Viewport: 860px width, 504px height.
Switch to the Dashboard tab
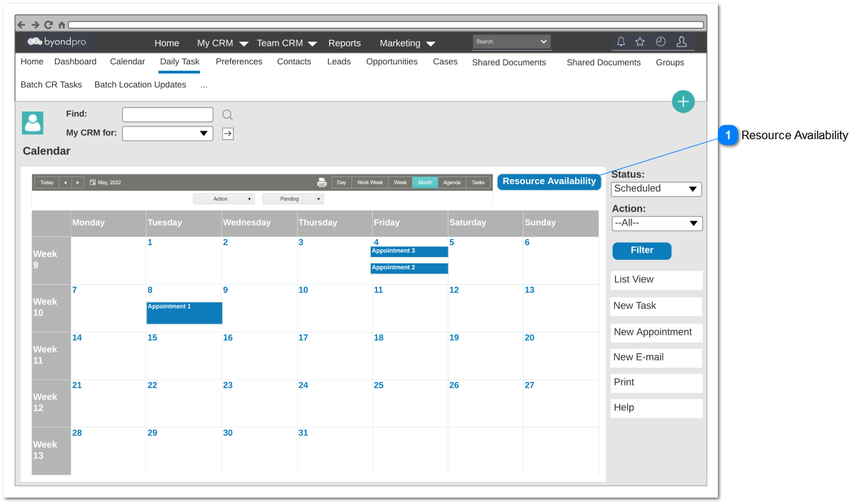[75, 62]
